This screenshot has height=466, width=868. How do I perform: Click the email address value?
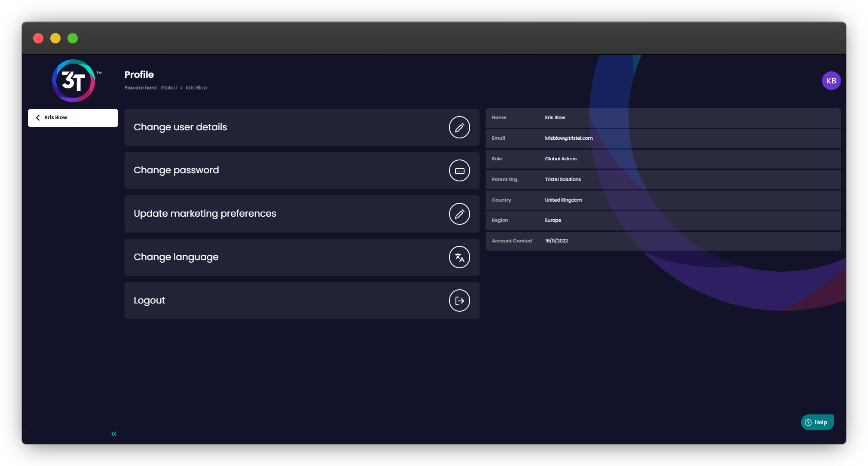(568, 138)
